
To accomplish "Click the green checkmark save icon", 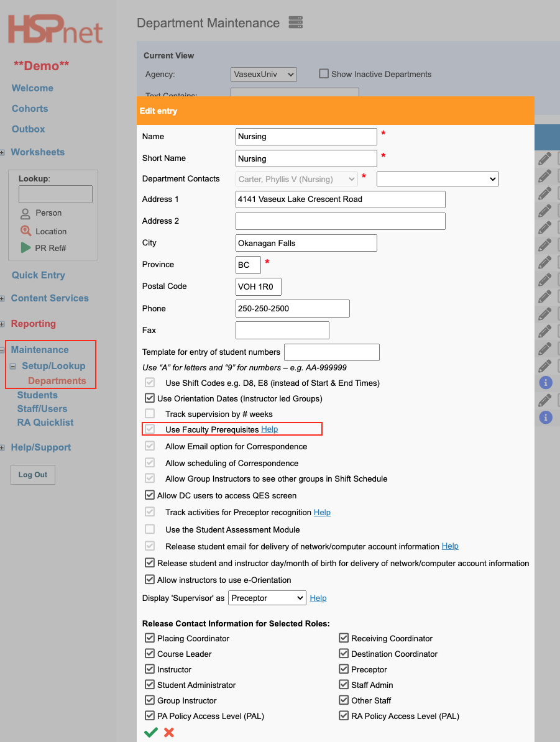I will 151,732.
